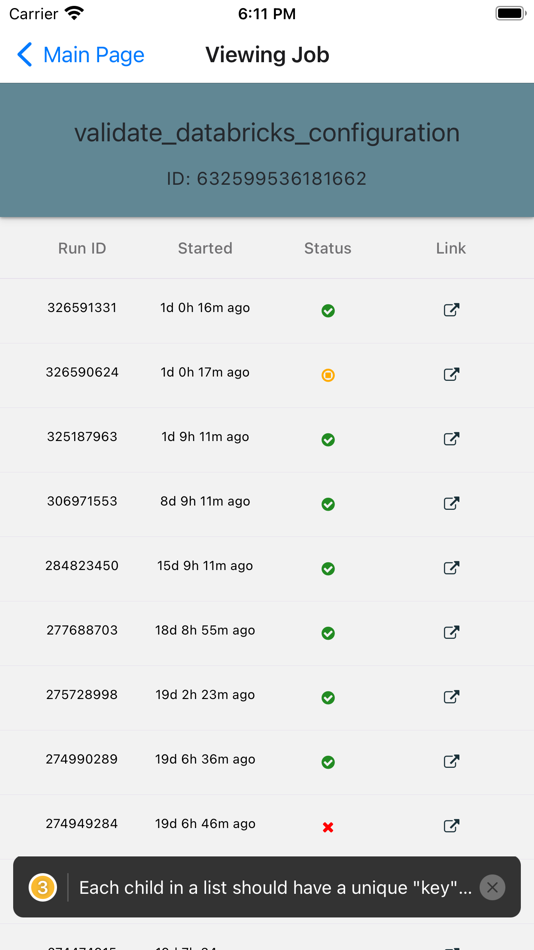Click success status icon for run 306971553
534x950 pixels.
328,504
